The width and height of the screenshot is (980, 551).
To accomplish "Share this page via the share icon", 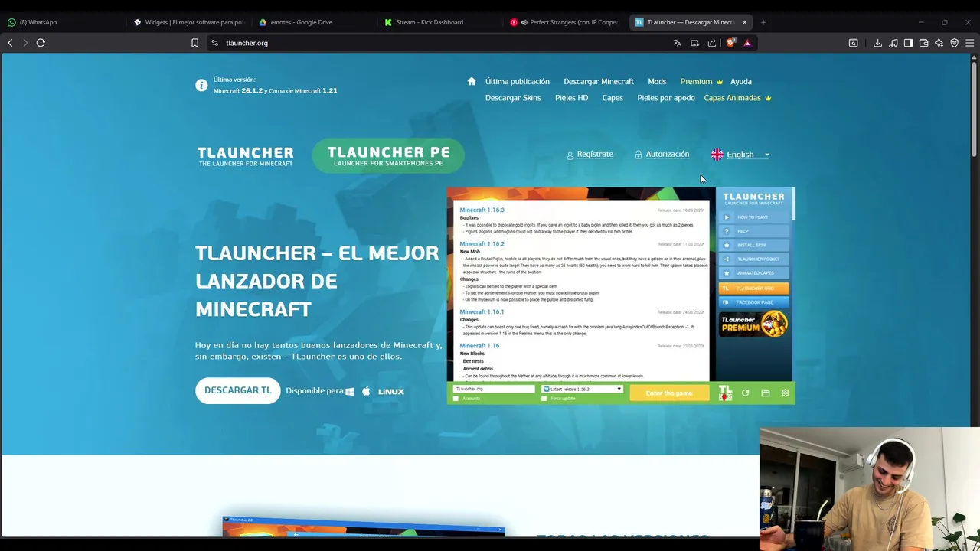I will pyautogui.click(x=712, y=43).
